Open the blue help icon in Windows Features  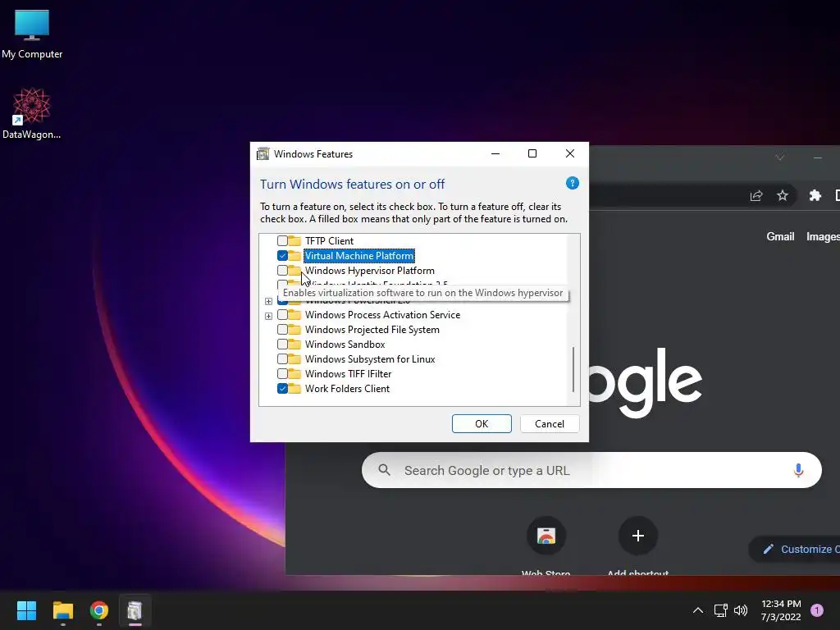click(572, 183)
